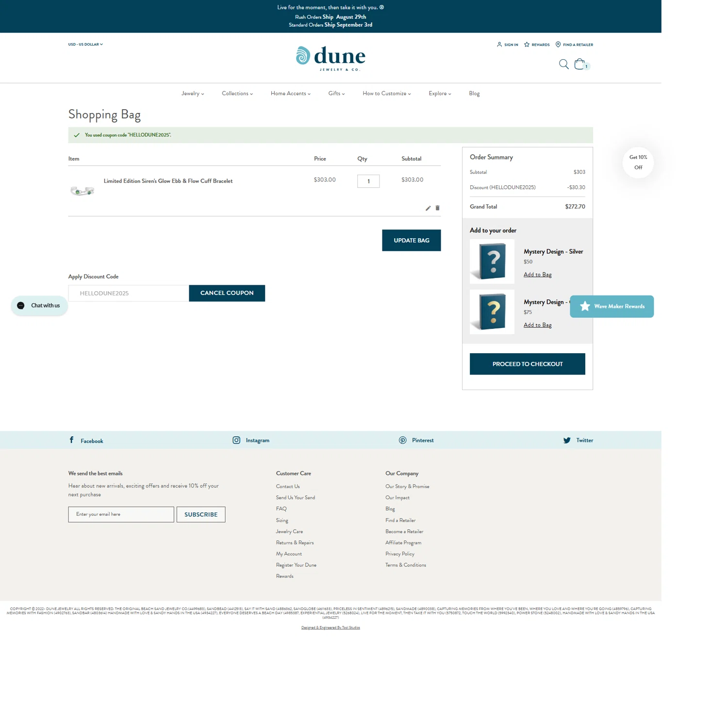Open the USD - US Dollar currency dropdown
728x704 pixels.
(85, 44)
